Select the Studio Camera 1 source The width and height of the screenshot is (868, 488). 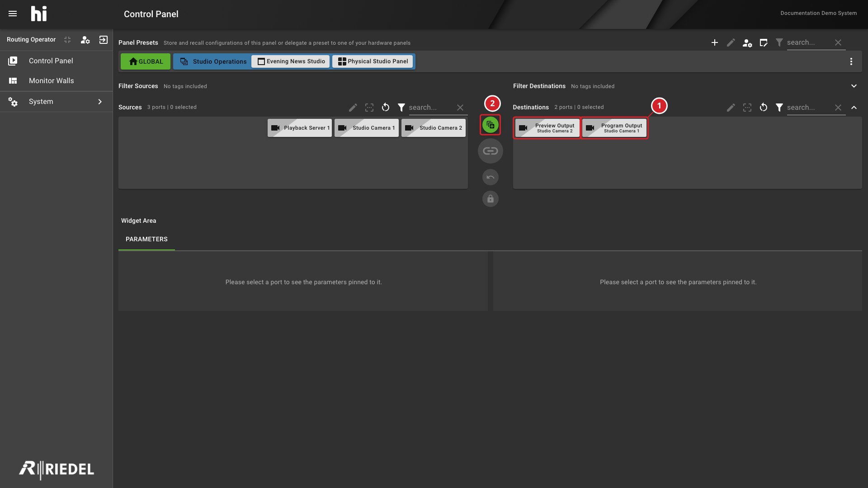point(367,128)
